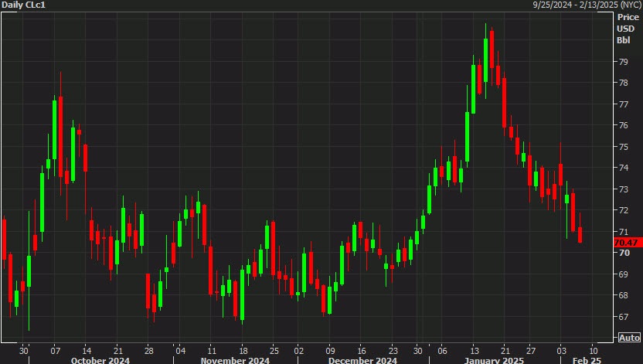This screenshot has width=643, height=364.
Task: Click the 13 date tick in January
Action: coord(474,351)
